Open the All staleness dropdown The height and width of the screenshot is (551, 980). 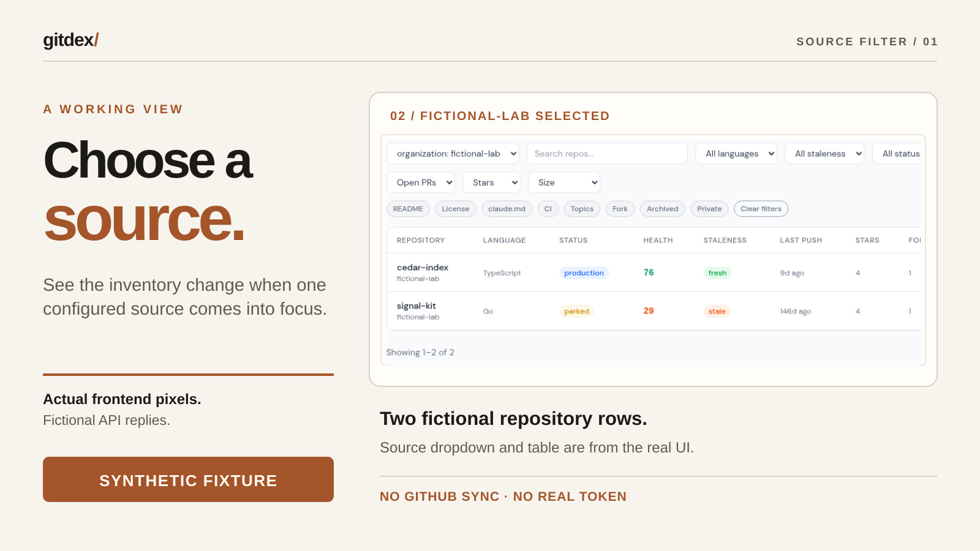tap(824, 154)
